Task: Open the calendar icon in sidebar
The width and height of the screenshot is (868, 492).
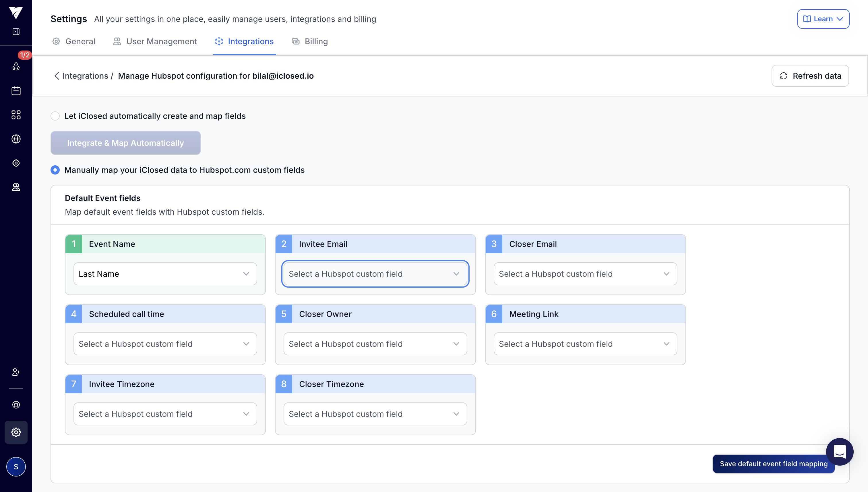Action: point(16,90)
